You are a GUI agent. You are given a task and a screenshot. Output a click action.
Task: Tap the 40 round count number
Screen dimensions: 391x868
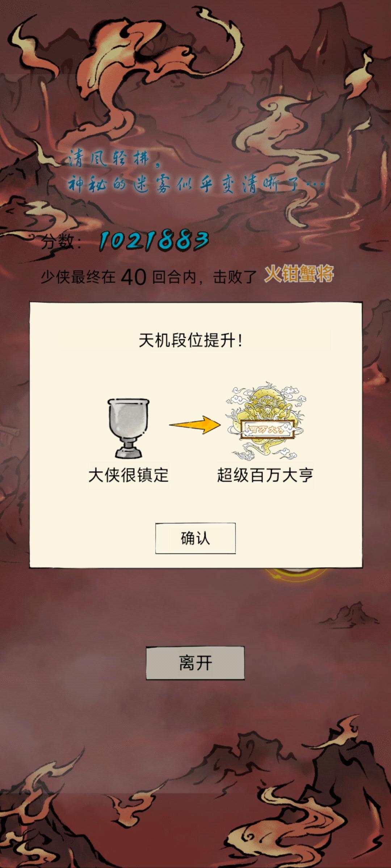(x=134, y=277)
